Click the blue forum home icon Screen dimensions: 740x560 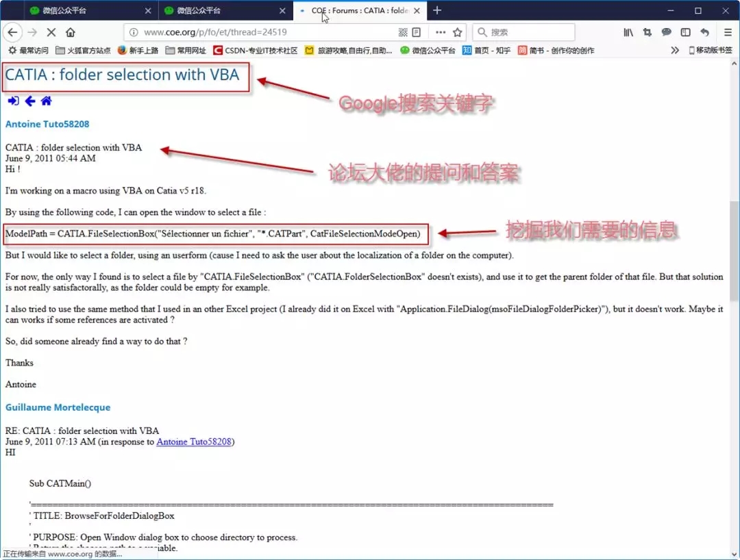[47, 101]
